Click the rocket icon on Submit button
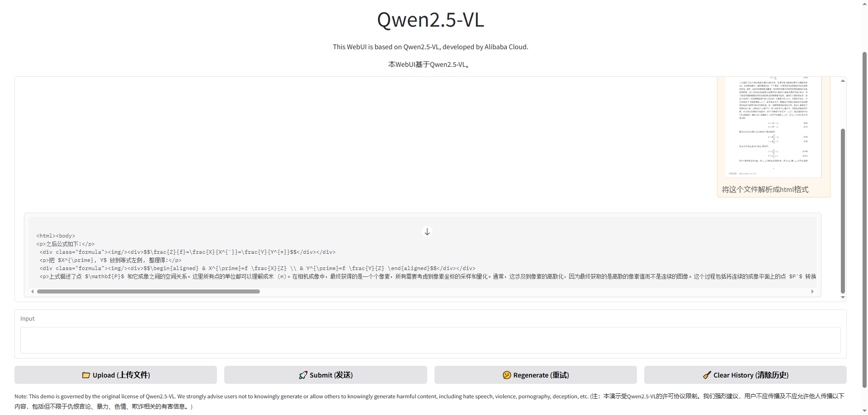The height and width of the screenshot is (415, 868). (x=303, y=375)
